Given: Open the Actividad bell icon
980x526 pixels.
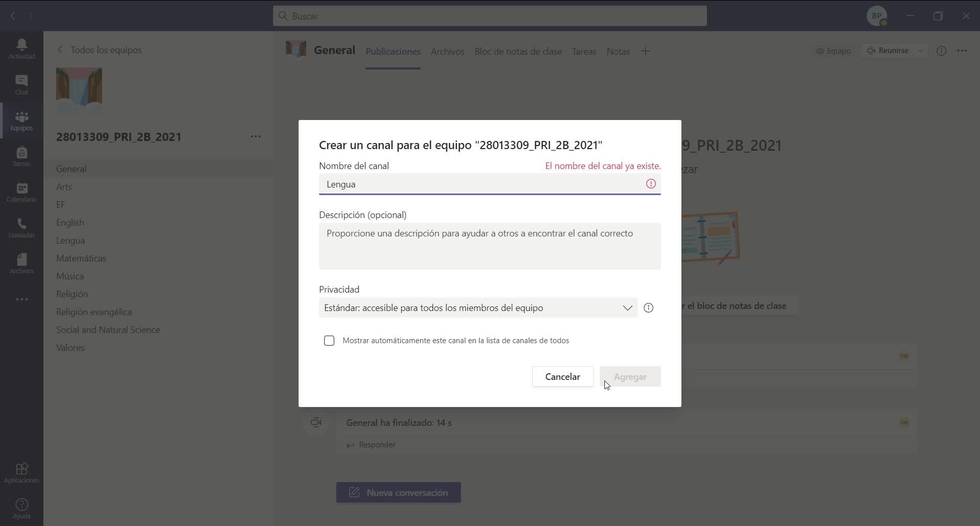Looking at the screenshot, I should point(21,49).
